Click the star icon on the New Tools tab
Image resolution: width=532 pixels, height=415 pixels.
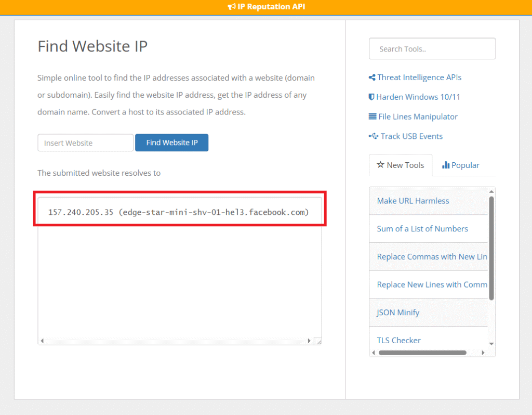pos(380,165)
